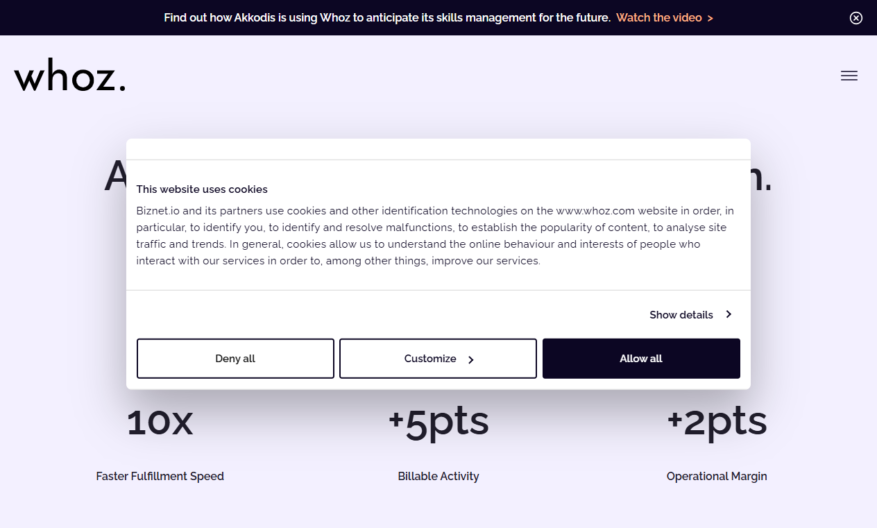
Task: Accept cookies with Allow all
Action: 641,359
